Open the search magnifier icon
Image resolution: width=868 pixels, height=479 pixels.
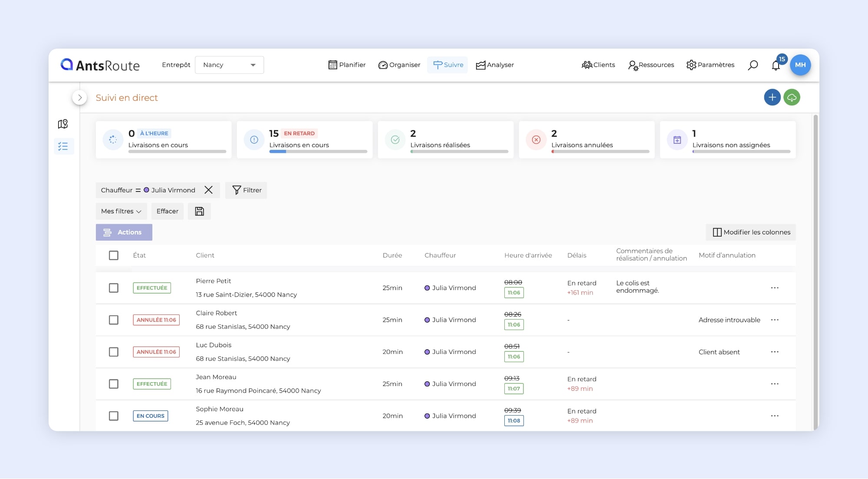[753, 65]
